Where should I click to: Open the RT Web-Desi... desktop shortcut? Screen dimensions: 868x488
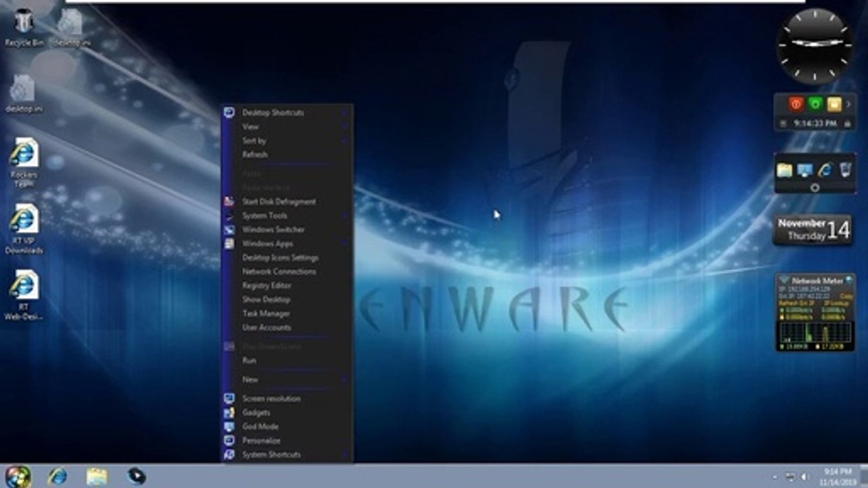tap(24, 295)
